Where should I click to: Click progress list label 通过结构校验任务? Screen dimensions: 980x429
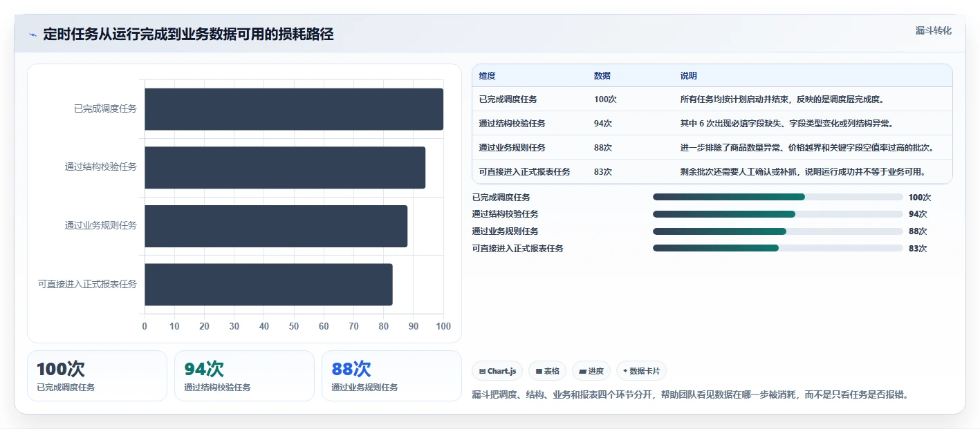tap(506, 214)
